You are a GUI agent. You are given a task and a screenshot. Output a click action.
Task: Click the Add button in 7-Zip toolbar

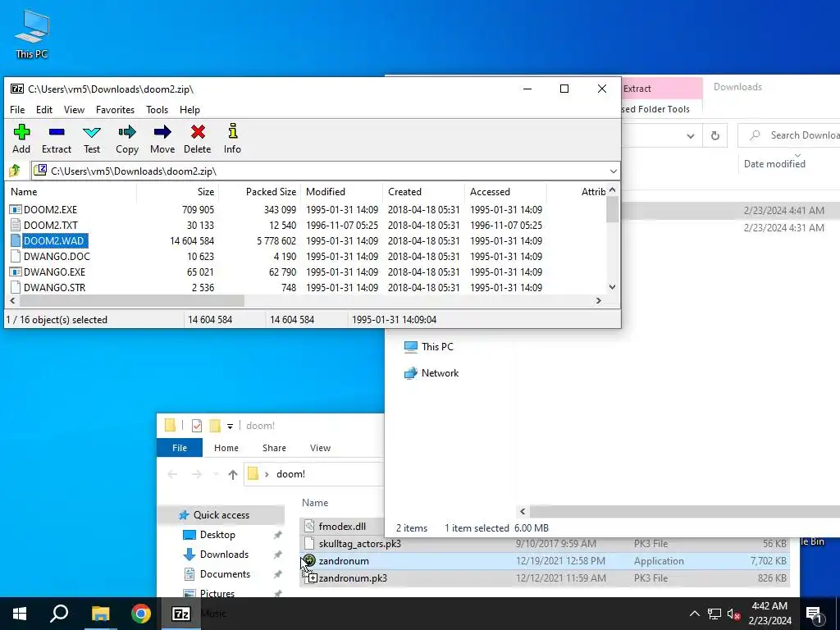click(x=21, y=139)
